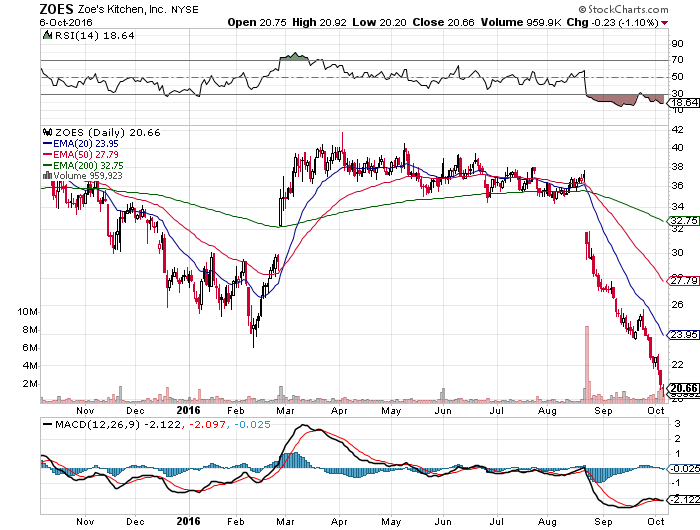Click the EMA(50) red legend line marker
700x530 pixels.
click(x=47, y=155)
